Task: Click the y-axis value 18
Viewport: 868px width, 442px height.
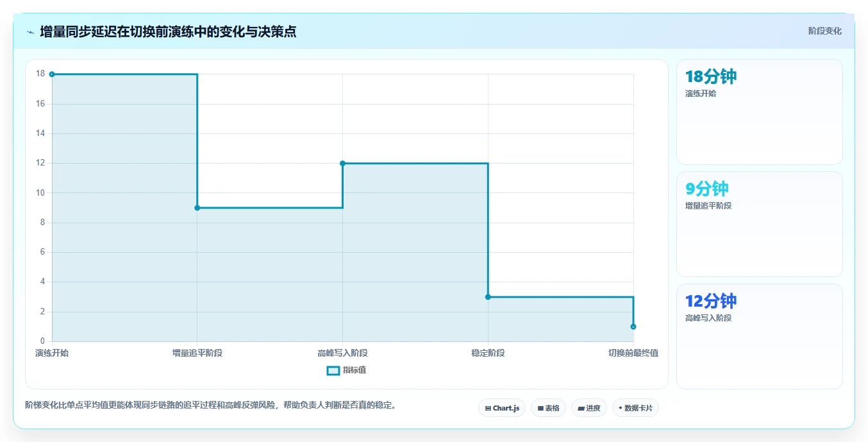Action: coord(40,74)
